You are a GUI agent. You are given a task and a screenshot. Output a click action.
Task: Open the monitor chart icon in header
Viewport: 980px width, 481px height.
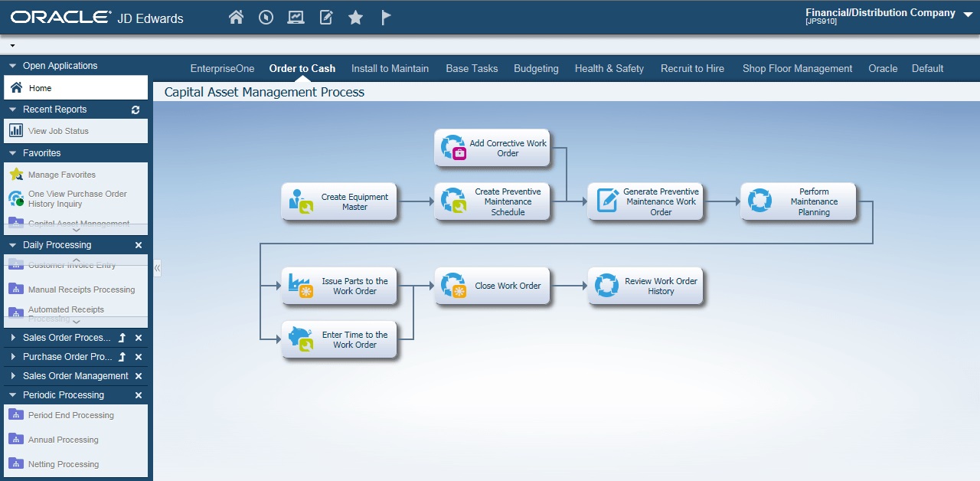[296, 17]
